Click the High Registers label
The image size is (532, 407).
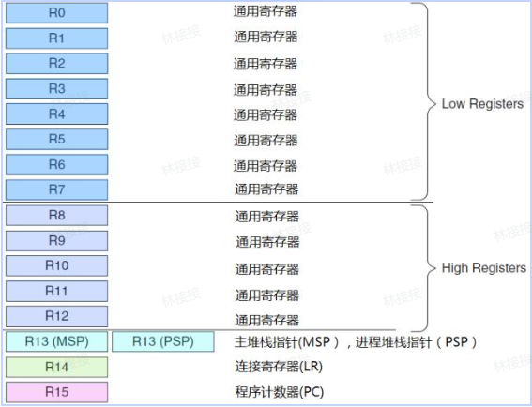[484, 268]
